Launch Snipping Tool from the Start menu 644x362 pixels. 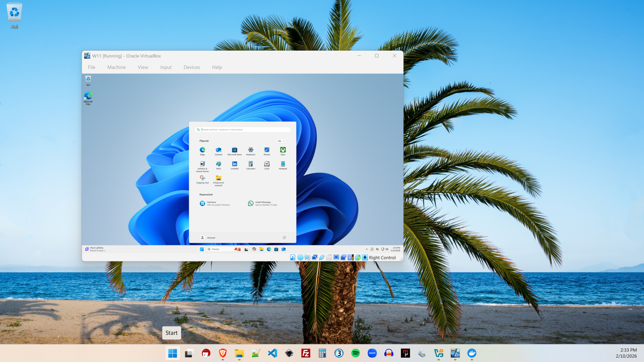(x=202, y=178)
